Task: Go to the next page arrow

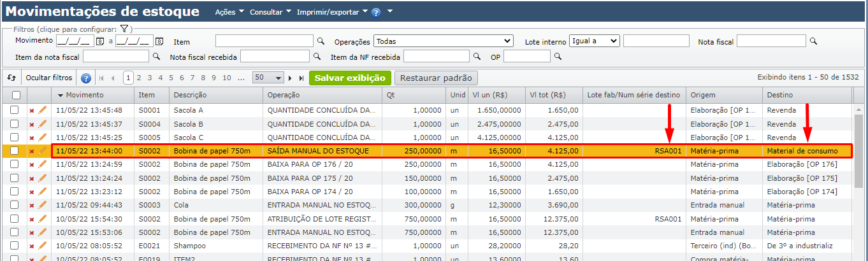Action: pos(291,78)
